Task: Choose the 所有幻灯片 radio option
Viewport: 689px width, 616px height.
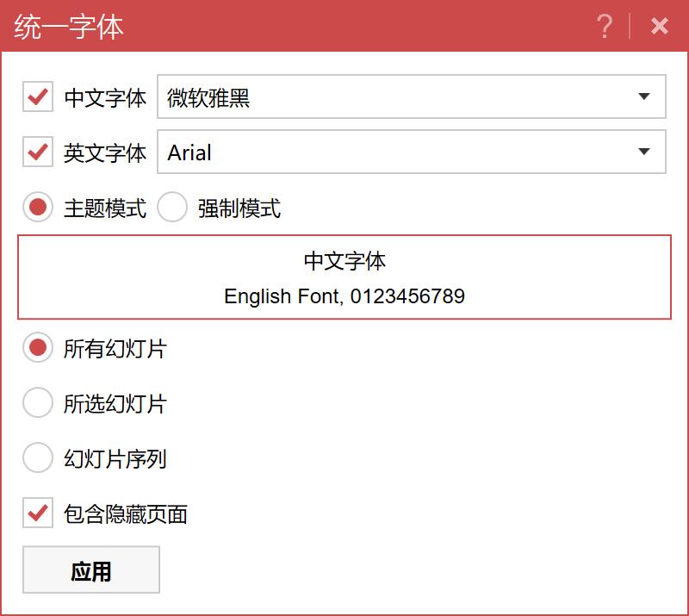Action: [x=38, y=349]
